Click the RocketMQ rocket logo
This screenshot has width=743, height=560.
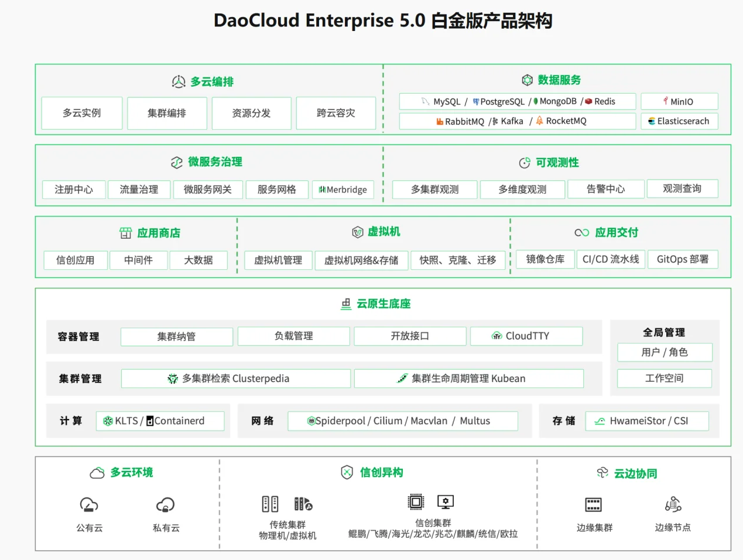540,121
